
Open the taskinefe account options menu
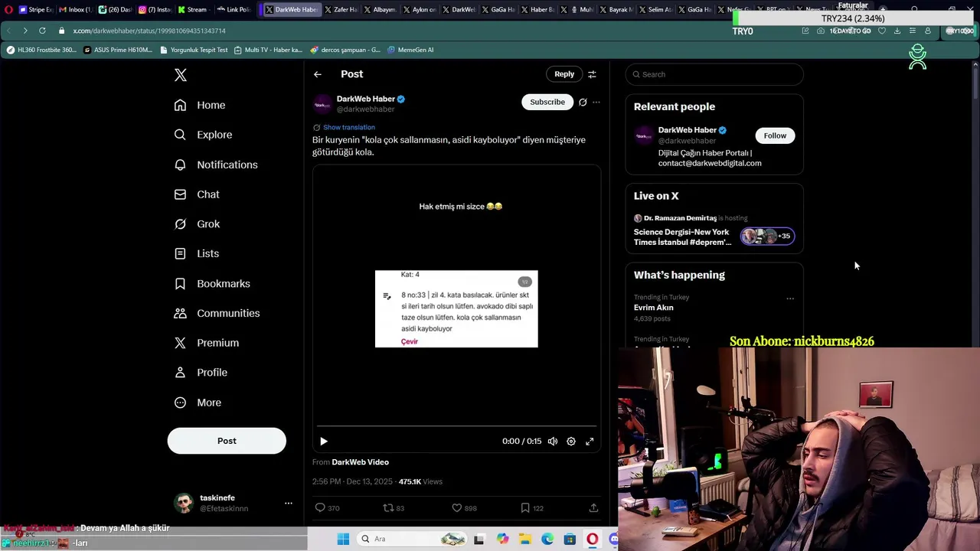tap(289, 503)
